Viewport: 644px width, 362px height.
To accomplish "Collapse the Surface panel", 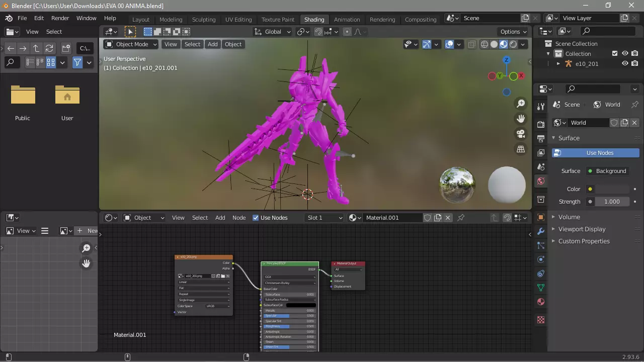I will click(569, 138).
